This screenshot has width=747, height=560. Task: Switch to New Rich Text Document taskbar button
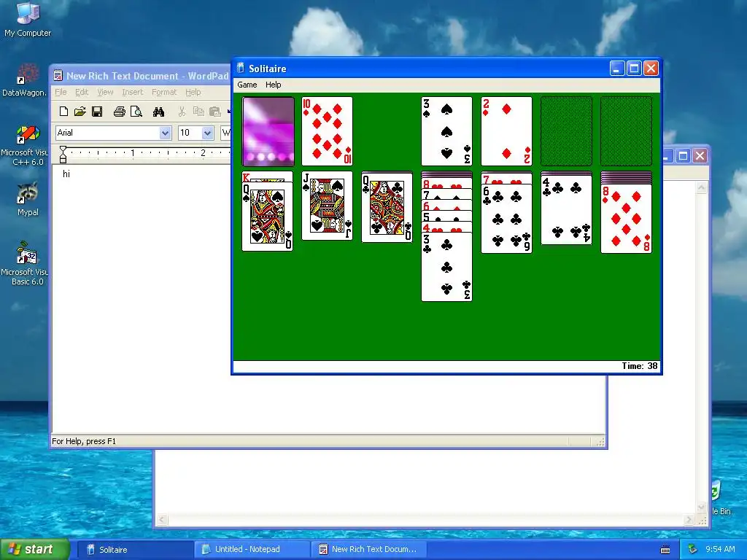[x=369, y=550]
